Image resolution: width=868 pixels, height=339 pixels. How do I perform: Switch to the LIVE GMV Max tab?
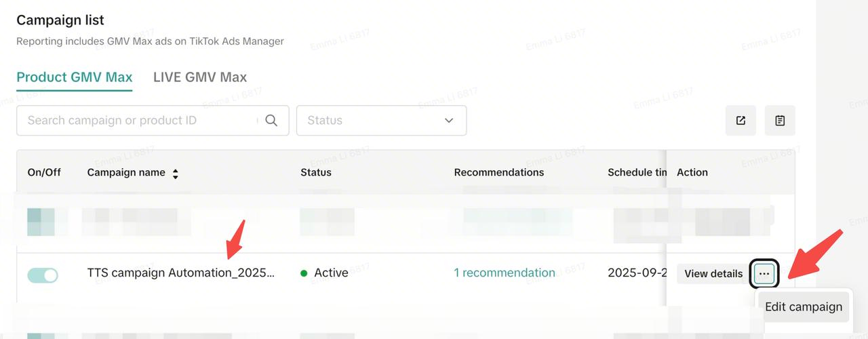coord(200,77)
